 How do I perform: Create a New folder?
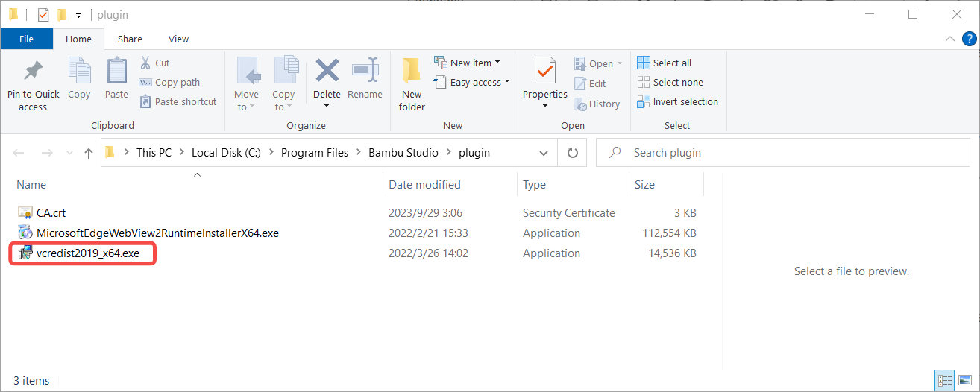[x=412, y=84]
